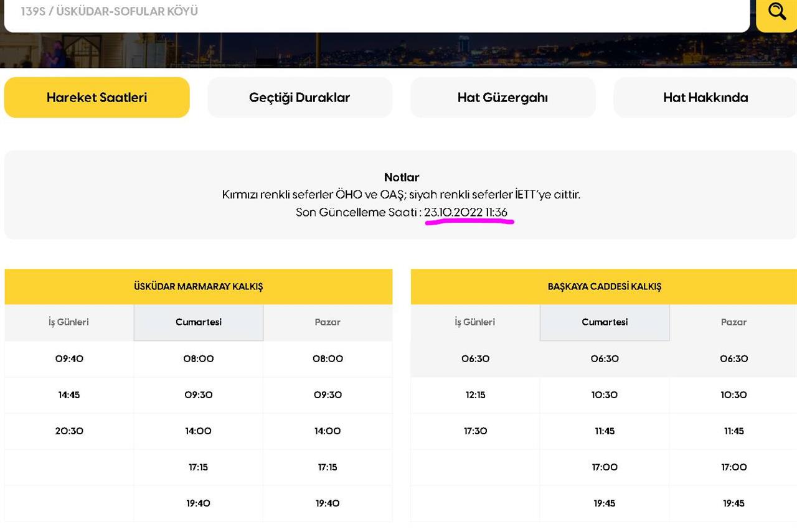Viewport: 797px width, 532px height.
Task: Open the Hareket Saatleri tab
Action: pyautogui.click(x=97, y=97)
